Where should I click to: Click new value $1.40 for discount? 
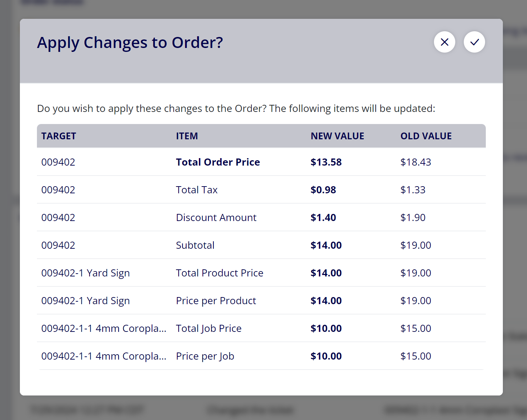[323, 217]
